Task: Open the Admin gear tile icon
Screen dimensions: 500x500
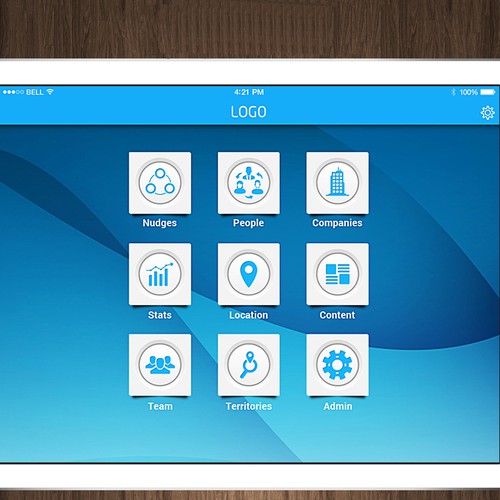Action: 337,365
